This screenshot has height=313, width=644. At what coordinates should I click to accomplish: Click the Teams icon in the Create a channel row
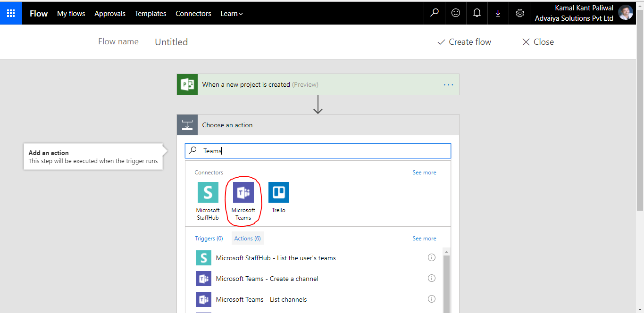[x=204, y=279]
